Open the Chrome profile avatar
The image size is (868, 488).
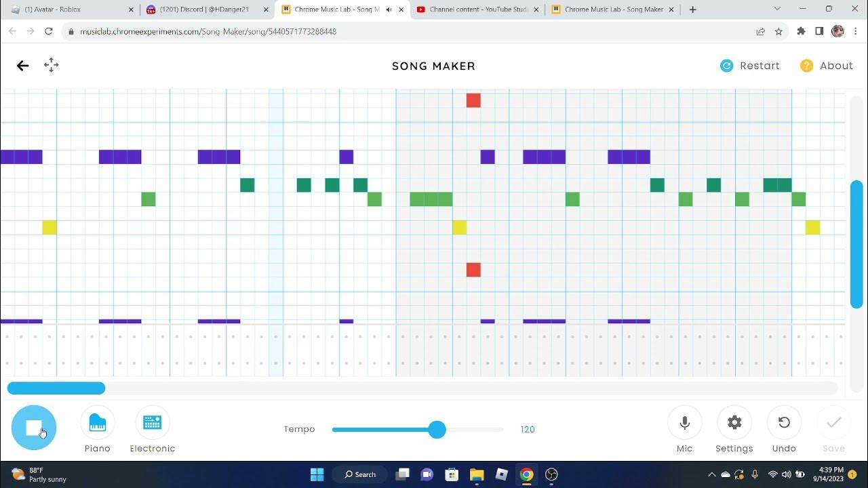click(837, 31)
